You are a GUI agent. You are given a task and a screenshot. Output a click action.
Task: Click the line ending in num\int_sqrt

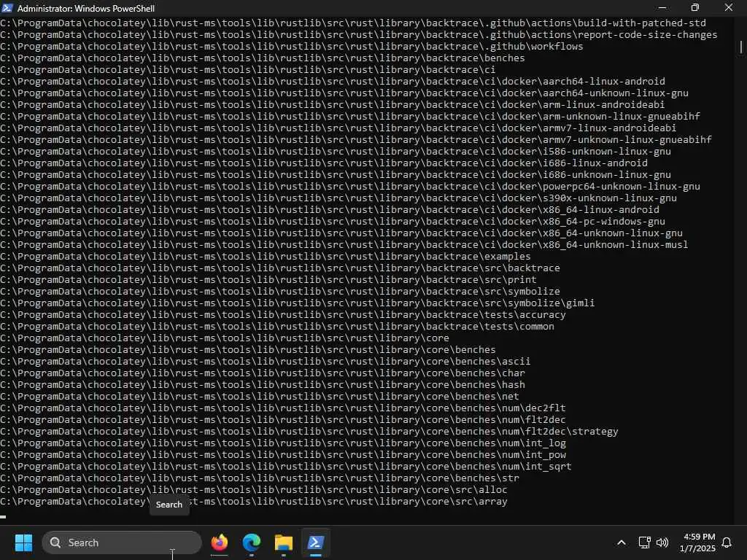point(286,466)
